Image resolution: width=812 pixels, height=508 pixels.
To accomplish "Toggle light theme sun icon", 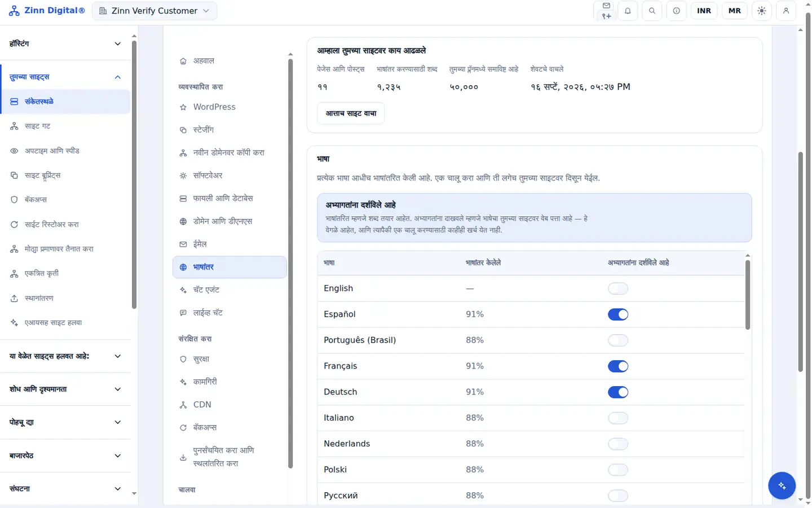I will coord(762,11).
